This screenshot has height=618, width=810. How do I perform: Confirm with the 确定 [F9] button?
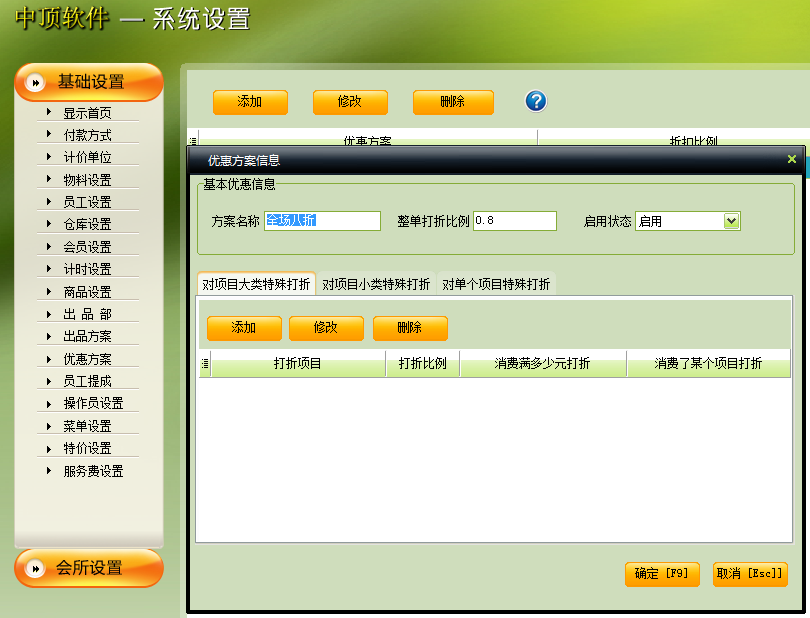point(662,574)
